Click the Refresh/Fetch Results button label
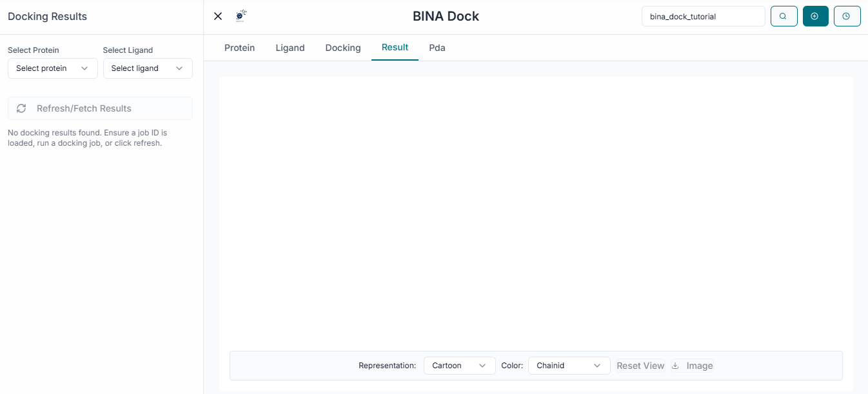868x394 pixels. [84, 108]
